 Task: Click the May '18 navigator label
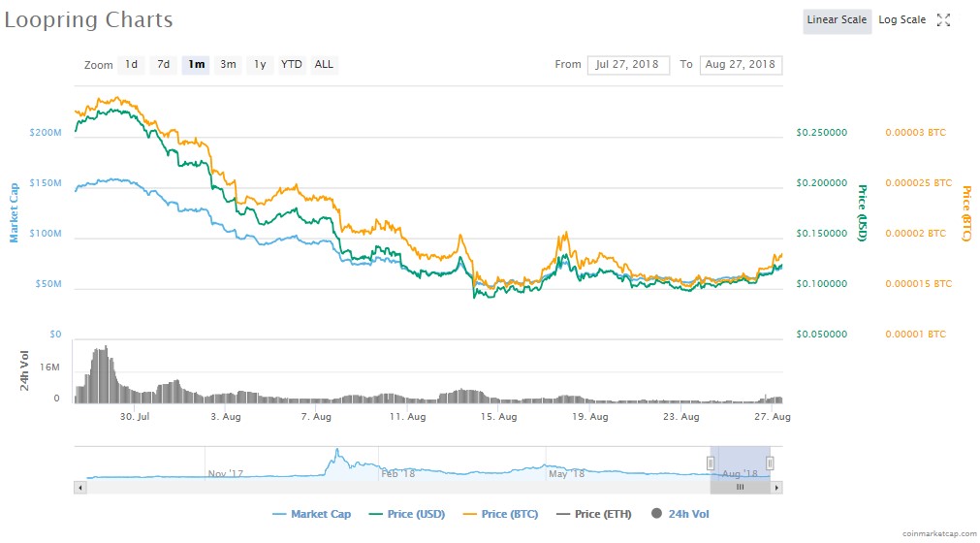[566, 473]
